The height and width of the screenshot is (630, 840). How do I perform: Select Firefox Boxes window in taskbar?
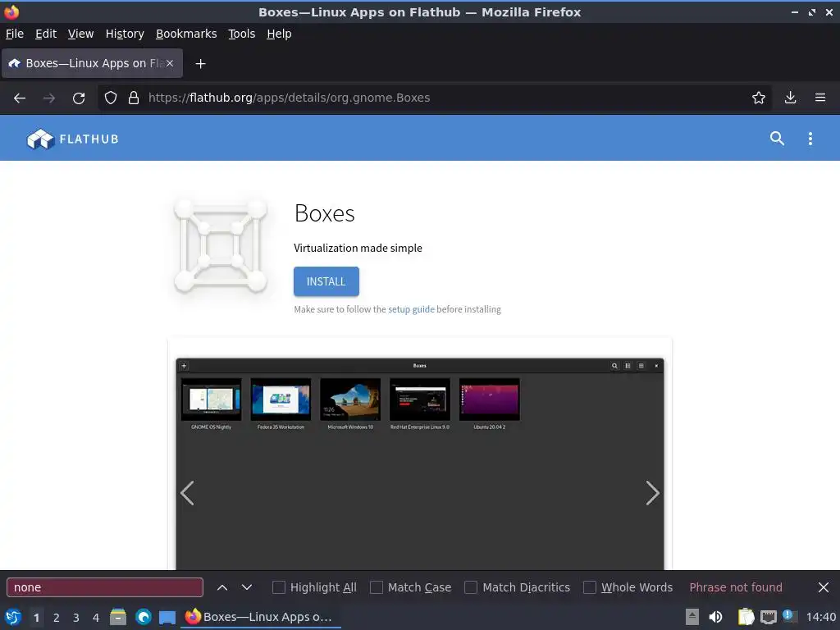[x=260, y=618]
